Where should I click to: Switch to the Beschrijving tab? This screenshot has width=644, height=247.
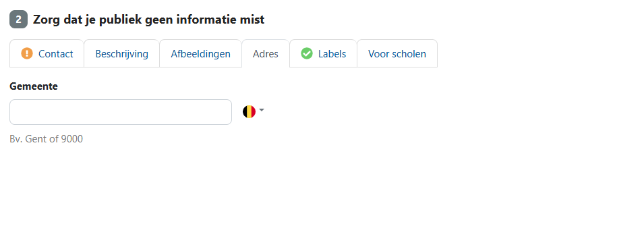121,53
